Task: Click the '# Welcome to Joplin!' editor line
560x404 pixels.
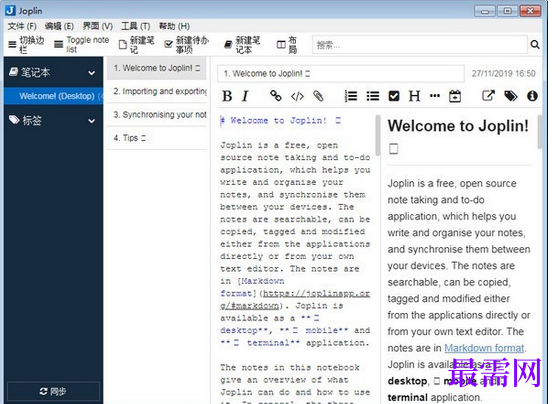Action: point(280,121)
